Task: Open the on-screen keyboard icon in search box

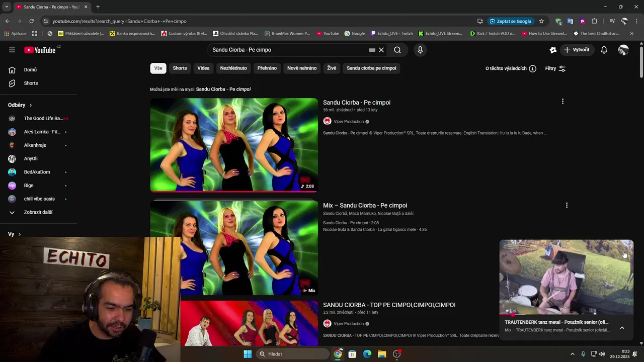Action: point(372,50)
